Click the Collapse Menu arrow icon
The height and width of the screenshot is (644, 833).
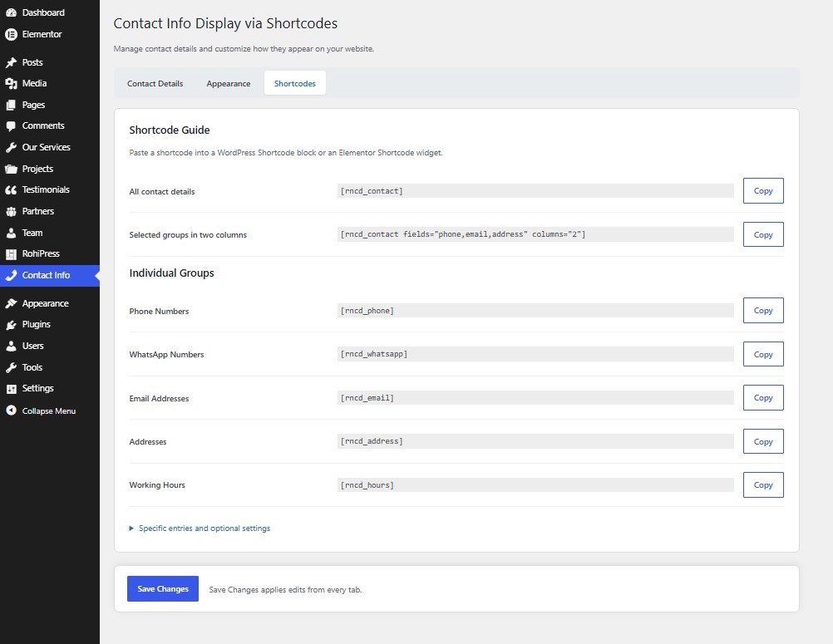pos(11,411)
